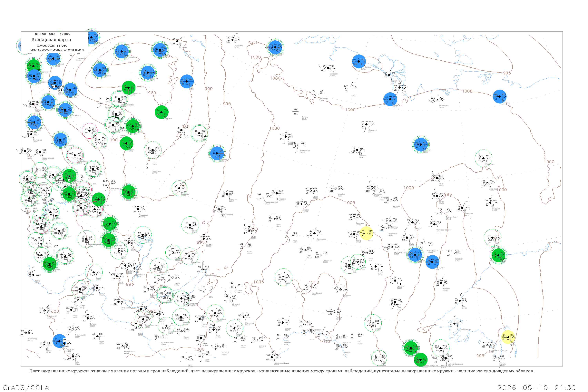Click the Шелагонцы 24329 station label
The image size is (588, 392).
pos(305,152)
